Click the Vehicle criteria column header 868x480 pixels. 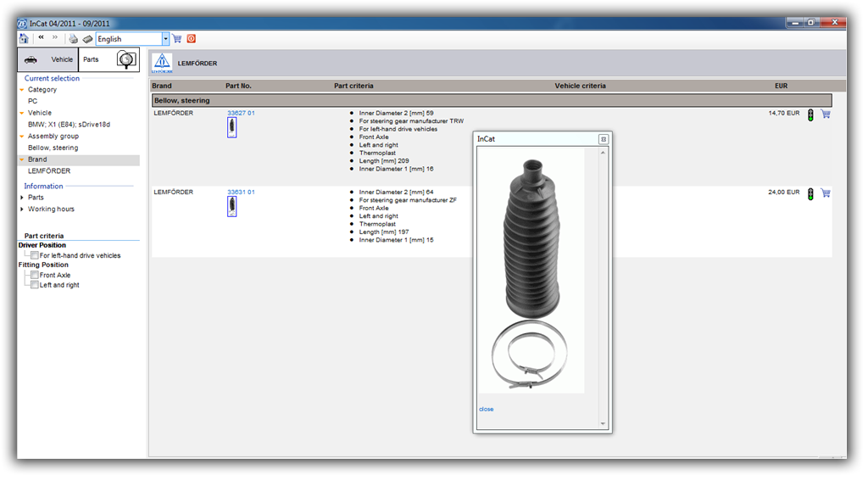click(x=580, y=86)
